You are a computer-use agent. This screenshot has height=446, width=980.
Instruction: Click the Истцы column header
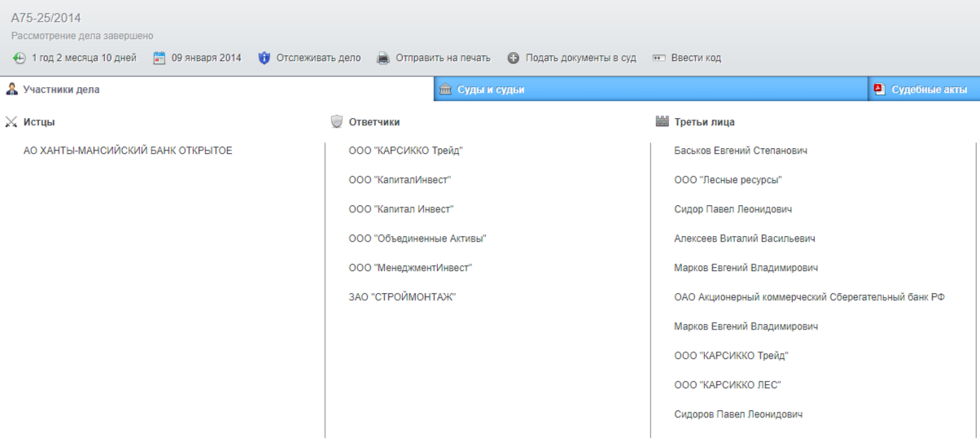point(39,122)
